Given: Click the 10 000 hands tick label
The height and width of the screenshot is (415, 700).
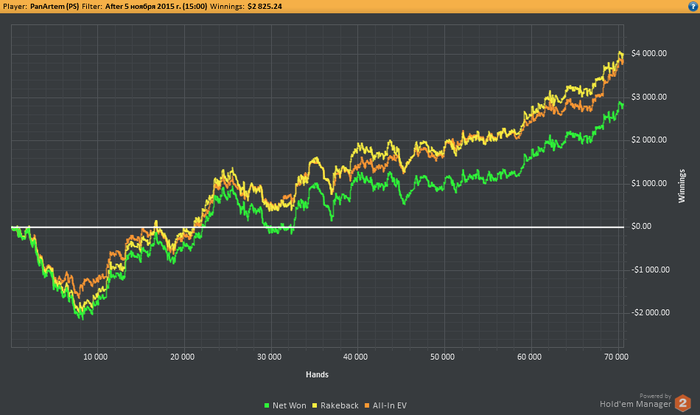Looking at the screenshot, I should coord(95,357).
